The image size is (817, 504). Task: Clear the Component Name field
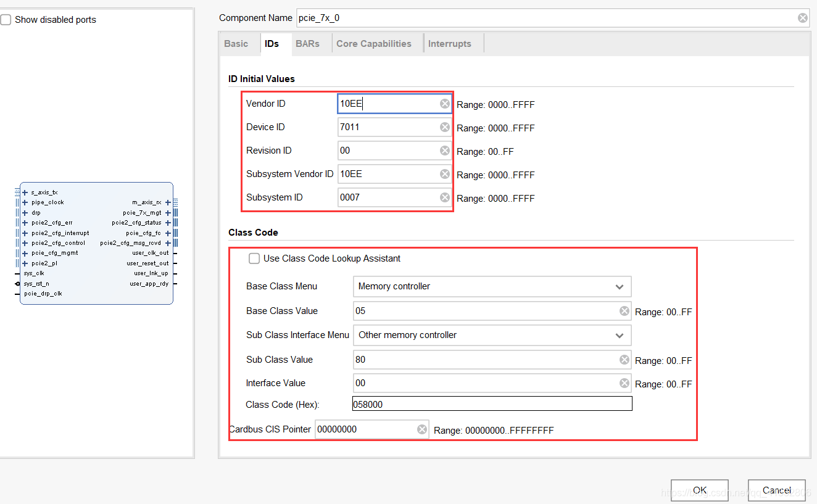(802, 18)
